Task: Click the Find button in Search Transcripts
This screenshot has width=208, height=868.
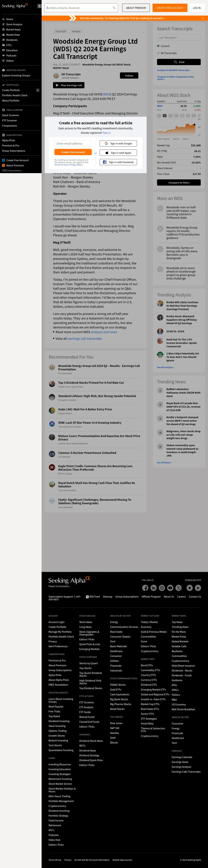Action: coord(179,62)
